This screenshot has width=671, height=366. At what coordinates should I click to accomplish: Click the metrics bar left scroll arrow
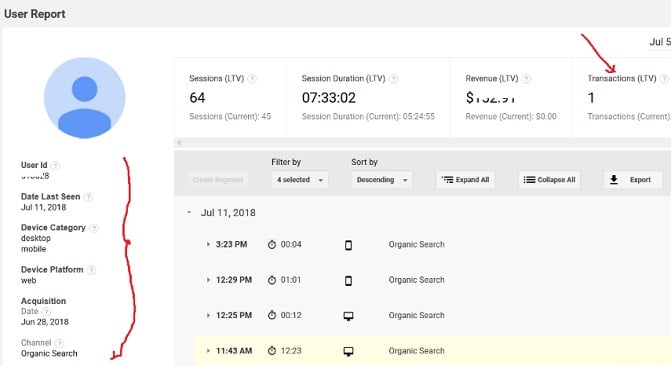pyautogui.click(x=179, y=143)
